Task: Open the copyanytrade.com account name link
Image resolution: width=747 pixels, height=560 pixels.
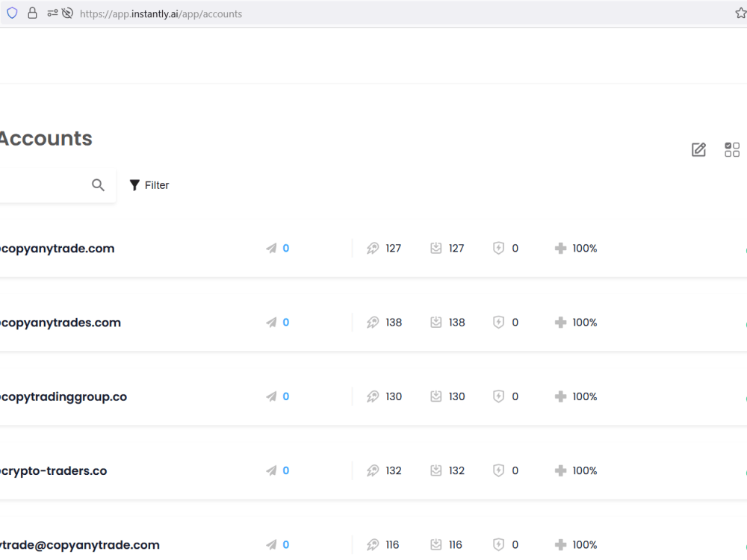Action: click(x=58, y=248)
